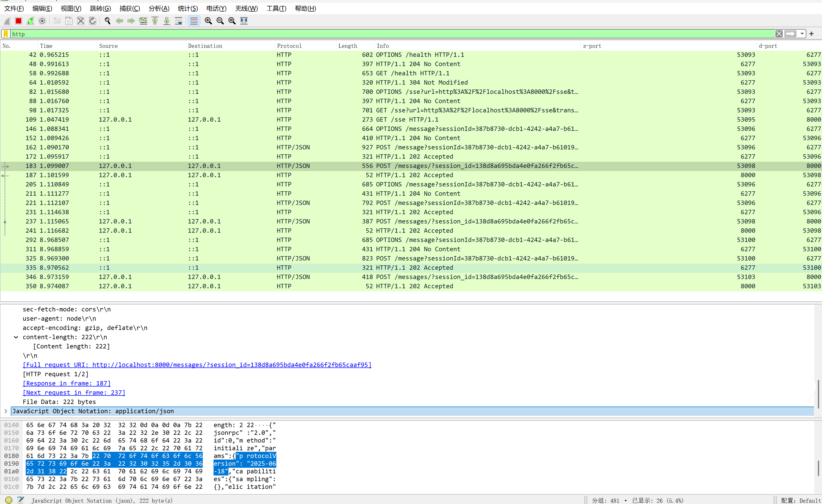Image resolution: width=822 pixels, height=504 pixels.
Task: Close the capture file
Action: tap(81, 21)
